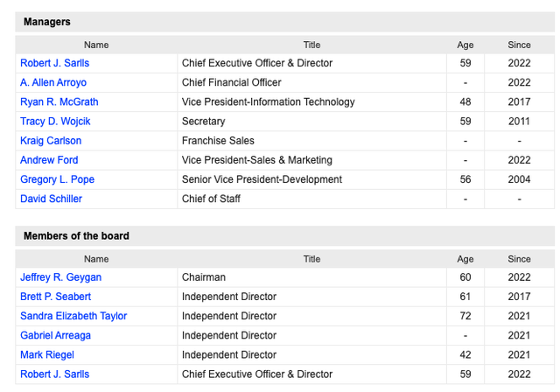This screenshot has width=560, height=392.
Task: Click the Brett P. Seabert link
Action: pyautogui.click(x=55, y=297)
